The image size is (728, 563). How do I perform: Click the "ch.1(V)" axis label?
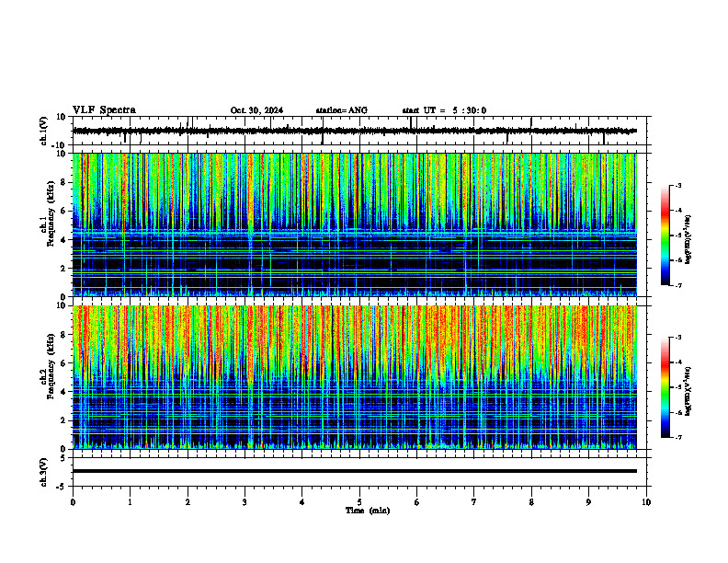click(x=44, y=131)
